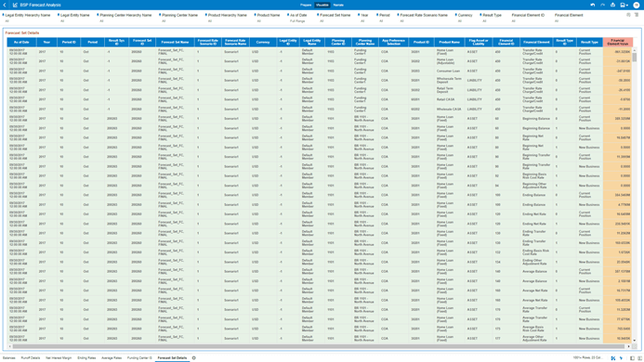Screen dimensions: 644x362
Task: Click the auto-apply data icon in status bar
Action: 613,358
